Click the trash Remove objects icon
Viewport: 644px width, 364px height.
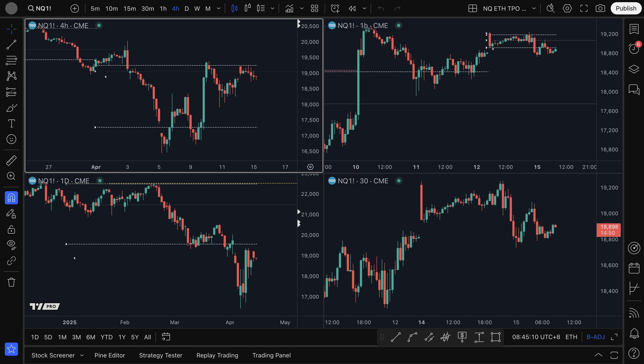point(11,282)
